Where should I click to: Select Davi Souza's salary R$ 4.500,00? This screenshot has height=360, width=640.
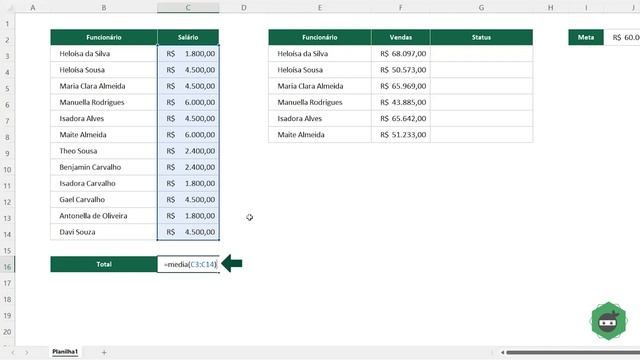188,232
